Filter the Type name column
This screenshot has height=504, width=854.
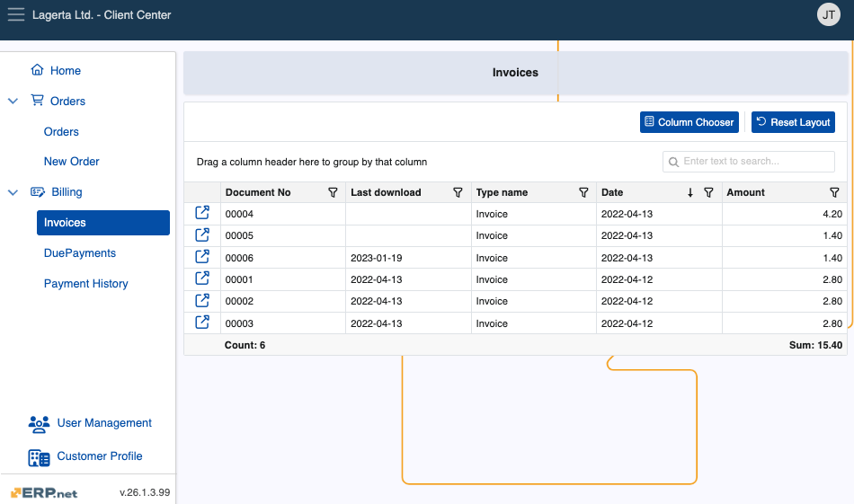pos(583,192)
